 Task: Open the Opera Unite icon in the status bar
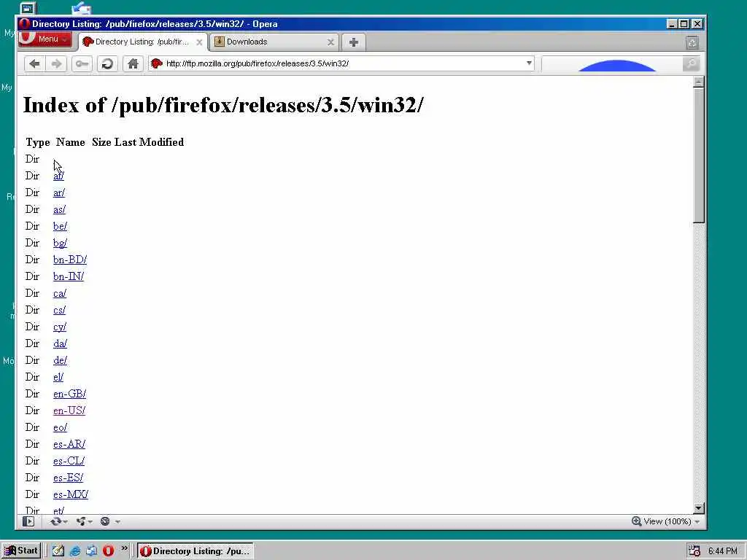(x=81, y=521)
